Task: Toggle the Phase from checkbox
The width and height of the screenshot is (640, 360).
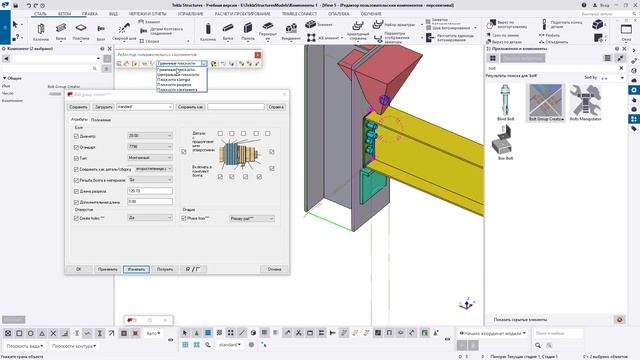Action: 184,218
